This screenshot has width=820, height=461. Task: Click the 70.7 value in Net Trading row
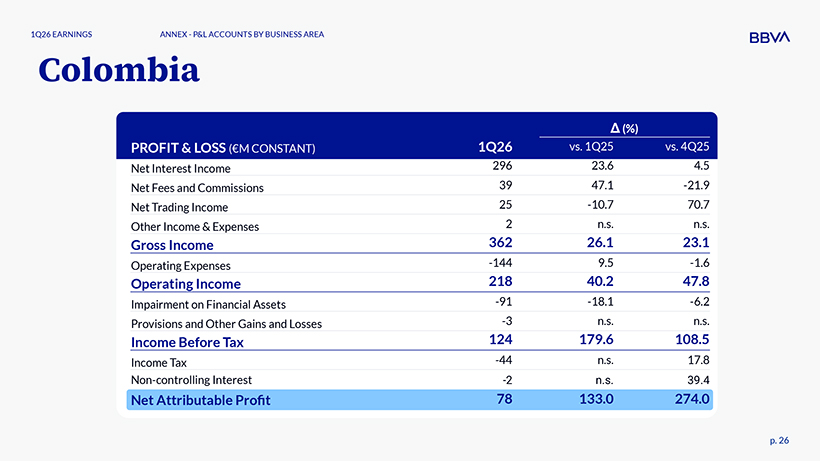pyautogui.click(x=698, y=204)
